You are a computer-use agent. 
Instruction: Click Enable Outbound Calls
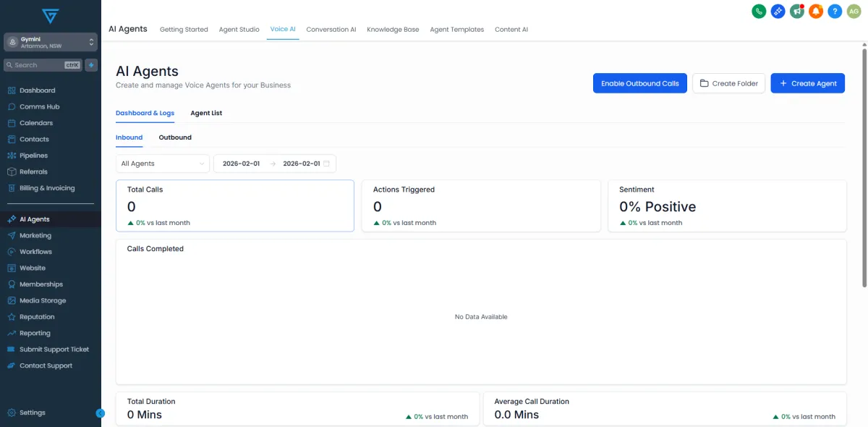639,83
